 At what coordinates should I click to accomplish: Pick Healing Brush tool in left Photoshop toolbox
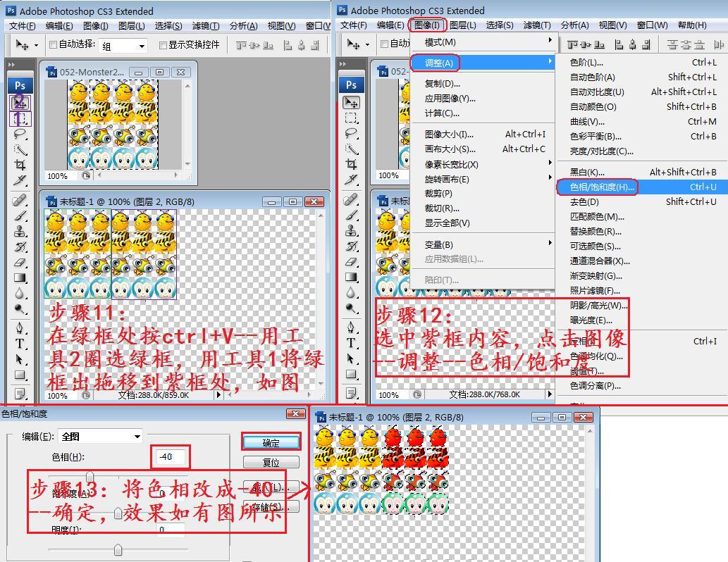20,201
